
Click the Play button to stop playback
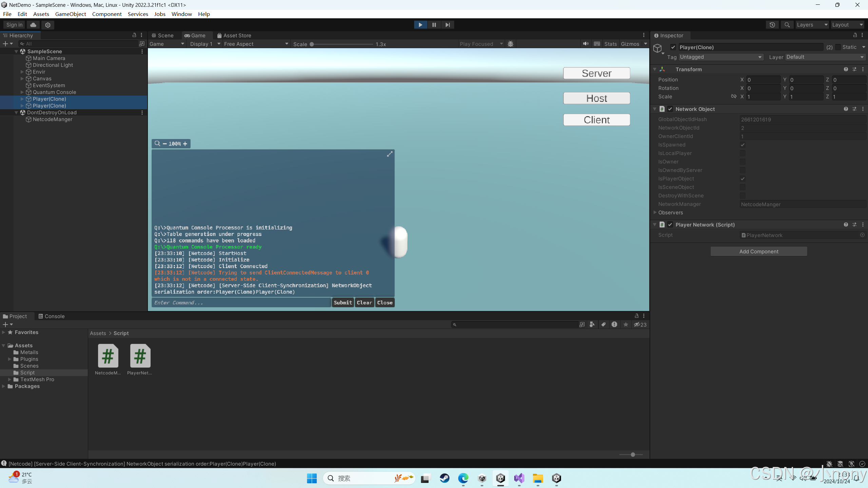[420, 24]
